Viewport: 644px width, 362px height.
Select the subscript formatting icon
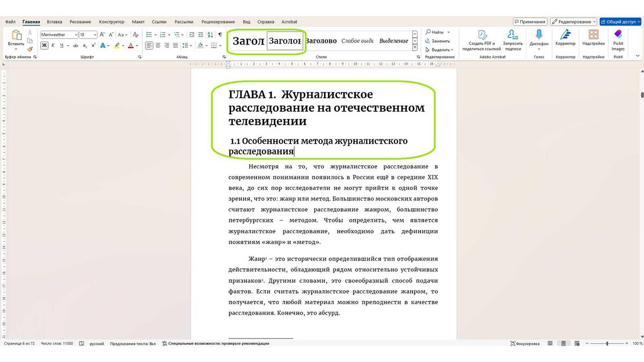coord(84,45)
